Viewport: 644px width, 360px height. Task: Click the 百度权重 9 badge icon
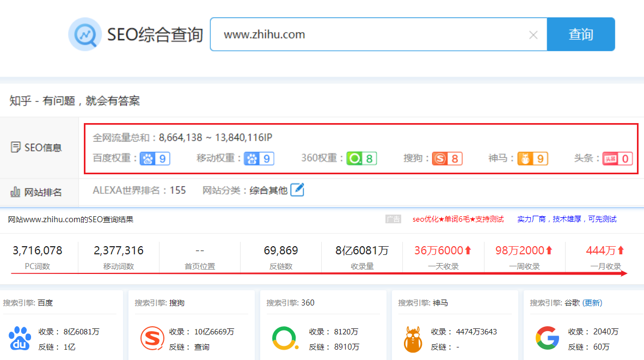155,158
